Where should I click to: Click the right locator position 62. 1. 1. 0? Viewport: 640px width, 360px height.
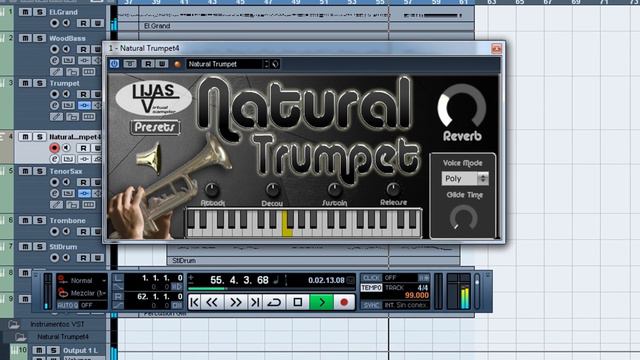pos(160,296)
